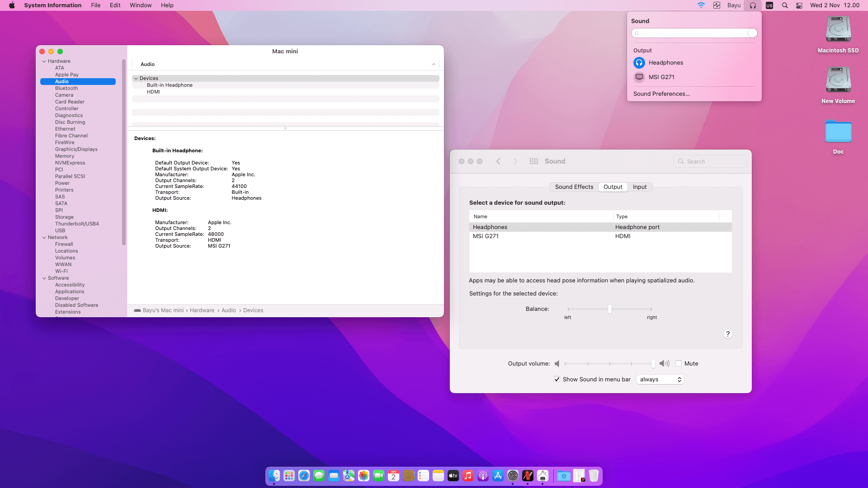Launch Safari from the Dock

pos(304,476)
